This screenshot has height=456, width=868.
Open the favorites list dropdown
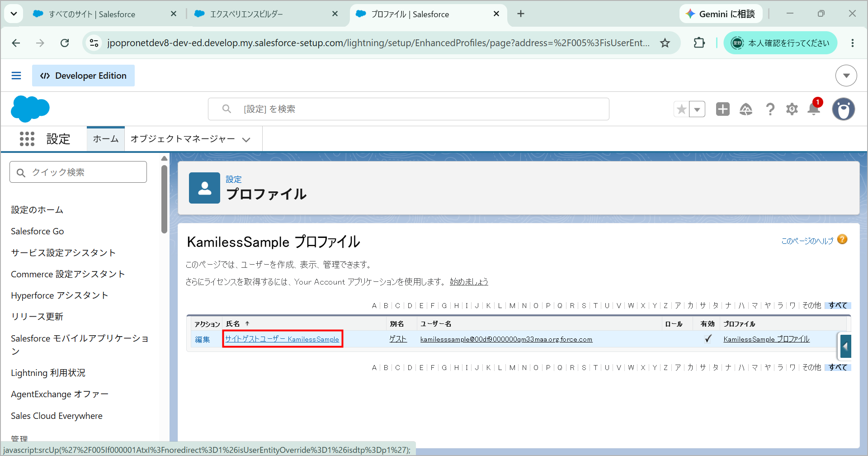click(697, 109)
